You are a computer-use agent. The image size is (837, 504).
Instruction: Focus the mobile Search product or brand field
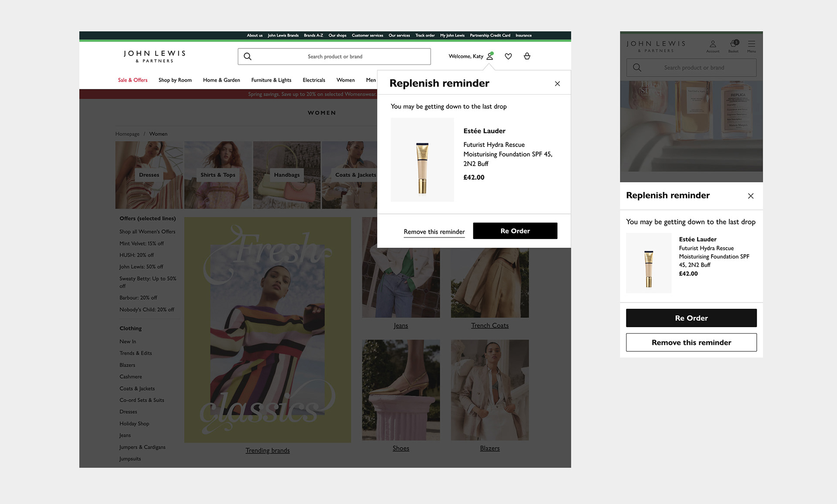(x=691, y=68)
